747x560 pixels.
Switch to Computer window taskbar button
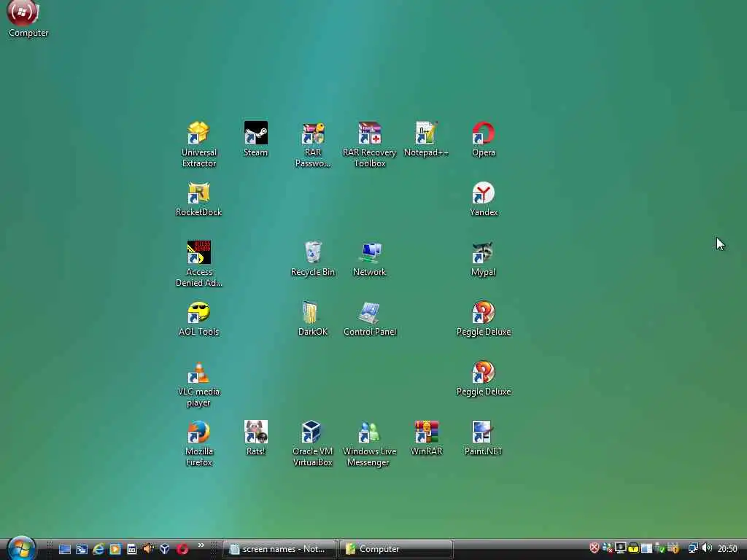395,549
